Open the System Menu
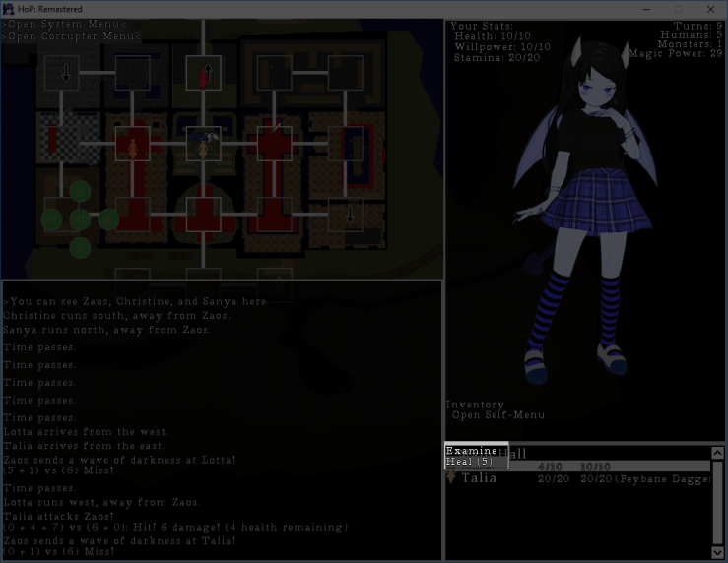This screenshot has height=563, width=728. pos(65,24)
